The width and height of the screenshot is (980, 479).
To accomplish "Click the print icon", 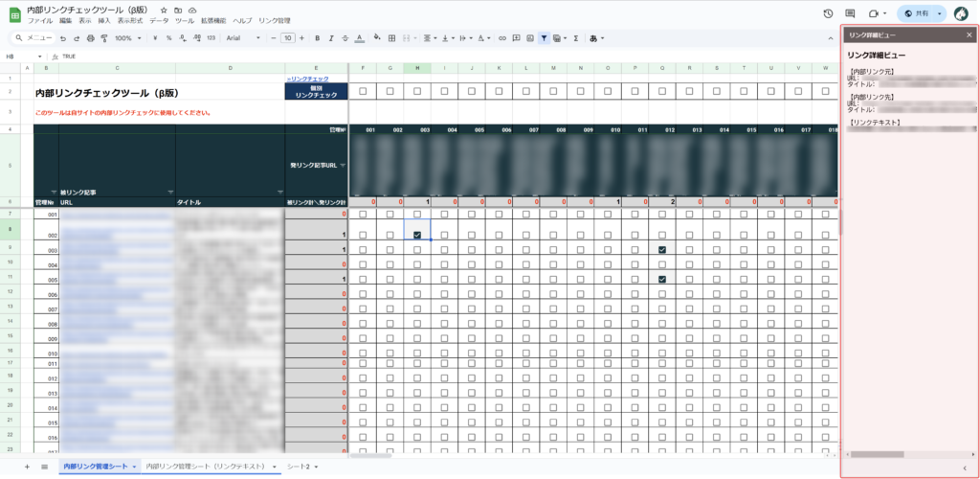I will click(91, 38).
